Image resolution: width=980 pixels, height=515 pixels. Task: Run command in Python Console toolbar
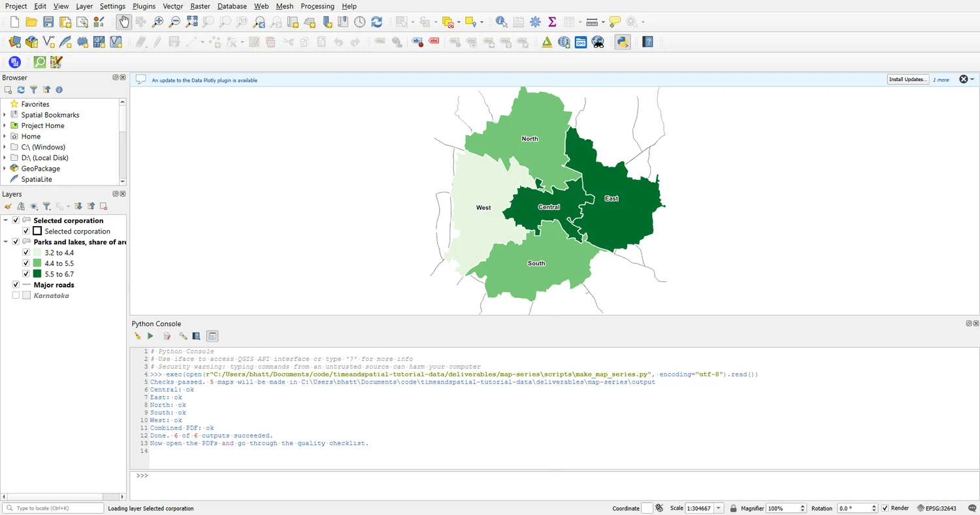[150, 336]
